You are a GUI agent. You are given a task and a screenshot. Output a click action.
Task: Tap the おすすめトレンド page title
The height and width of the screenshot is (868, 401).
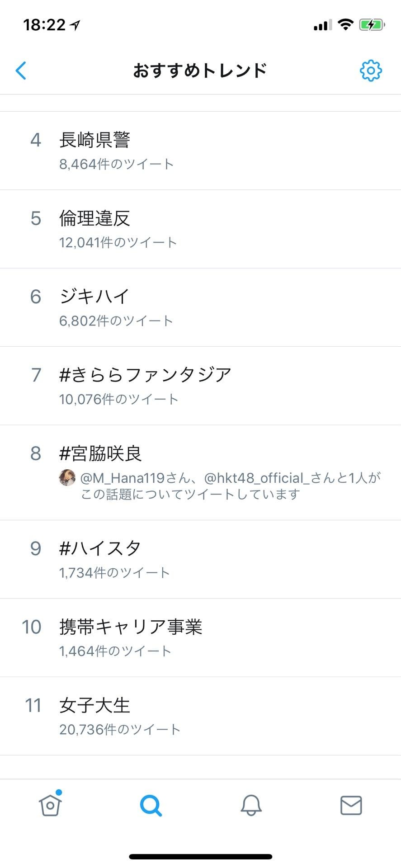[x=200, y=71]
